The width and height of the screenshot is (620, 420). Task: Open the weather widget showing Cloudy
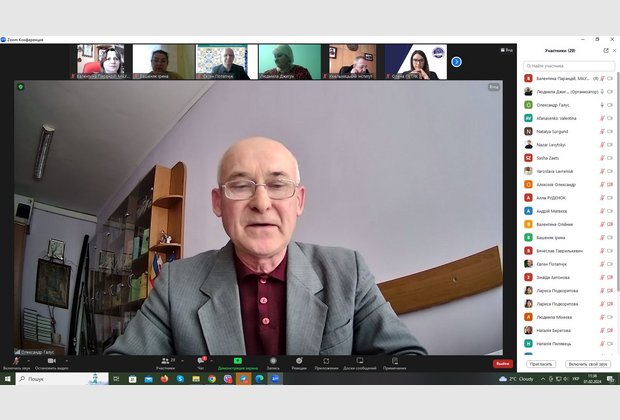point(516,379)
